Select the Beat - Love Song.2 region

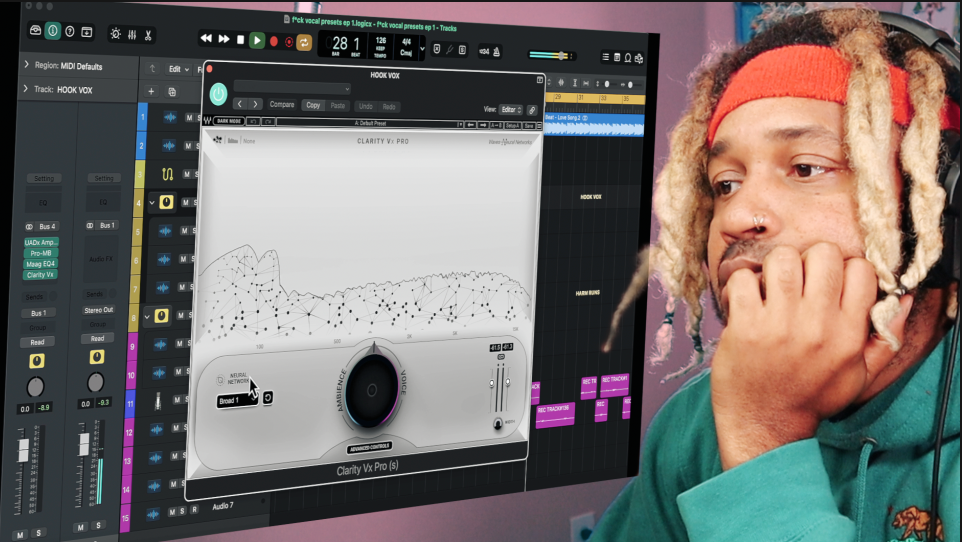click(x=593, y=124)
